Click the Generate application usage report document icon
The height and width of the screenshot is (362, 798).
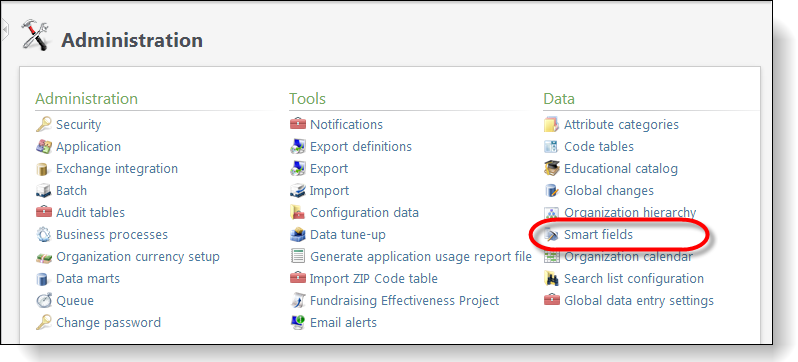(298, 256)
